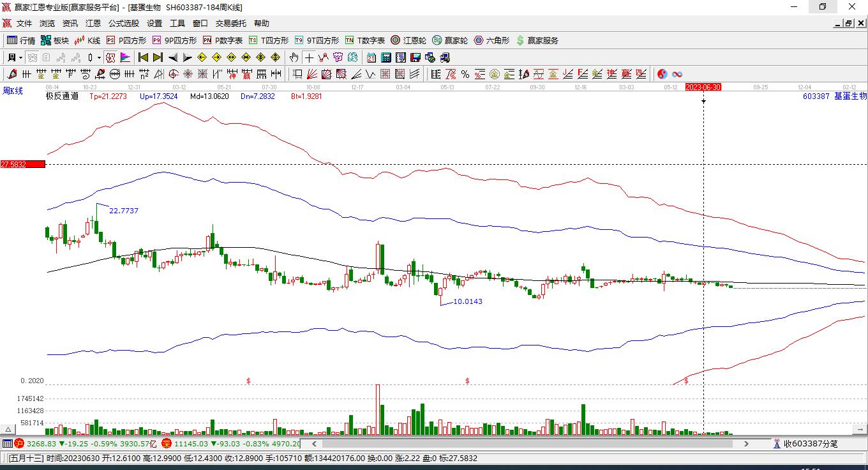Image resolution: width=868 pixels, height=470 pixels.
Task: Toggle the 权 adjusted-price button
Action: point(110,57)
